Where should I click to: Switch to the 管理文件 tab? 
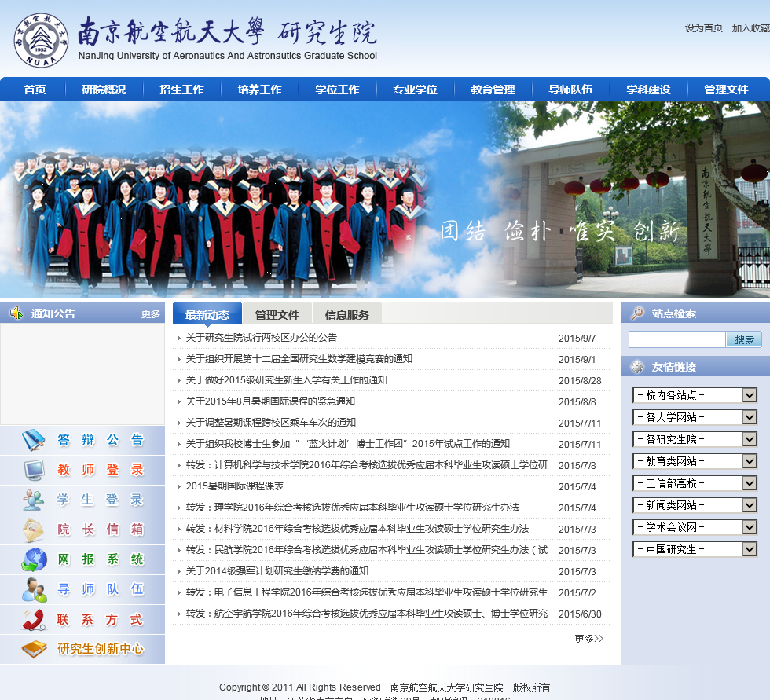click(x=277, y=315)
